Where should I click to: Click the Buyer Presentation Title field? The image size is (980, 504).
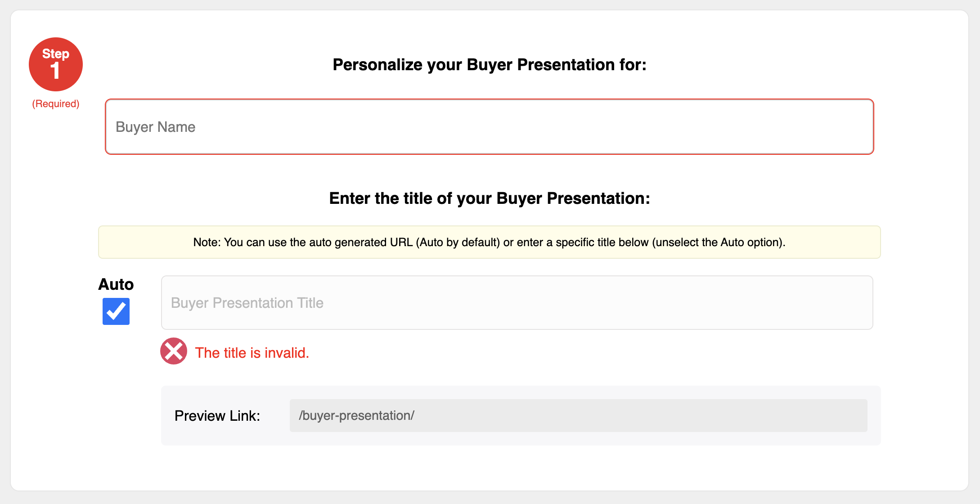point(517,303)
